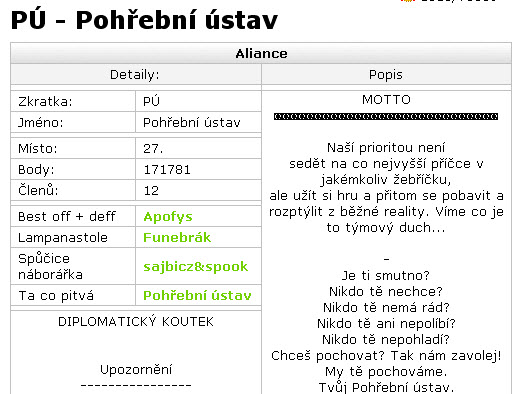Image resolution: width=519 pixels, height=394 pixels.
Task: Click the line jakémkoliv žebříčku,
Action: 386,180
